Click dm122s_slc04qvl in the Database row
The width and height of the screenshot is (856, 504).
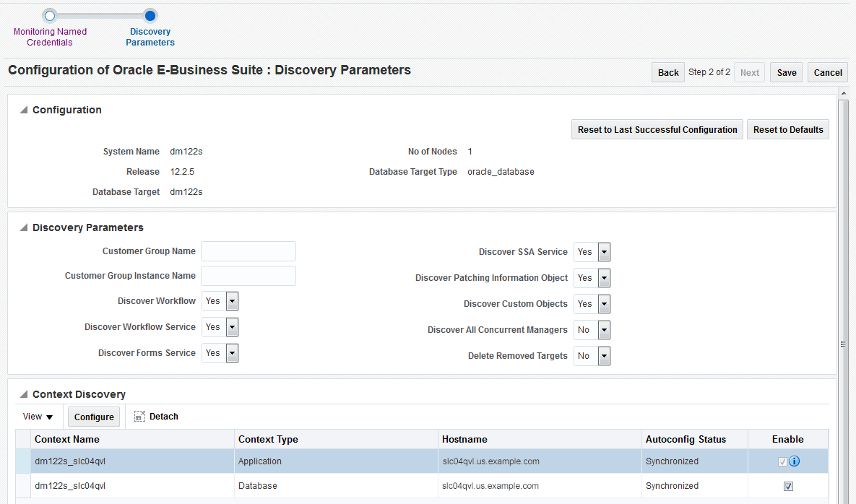click(70, 486)
